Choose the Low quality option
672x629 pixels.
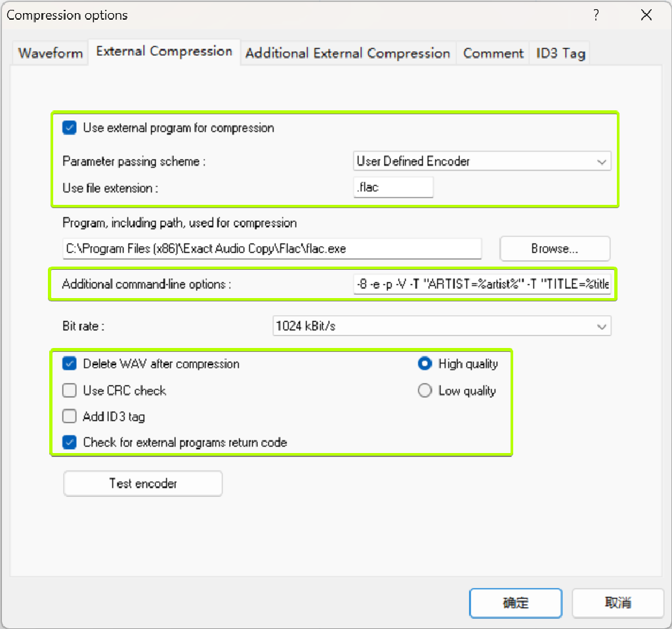[425, 390]
